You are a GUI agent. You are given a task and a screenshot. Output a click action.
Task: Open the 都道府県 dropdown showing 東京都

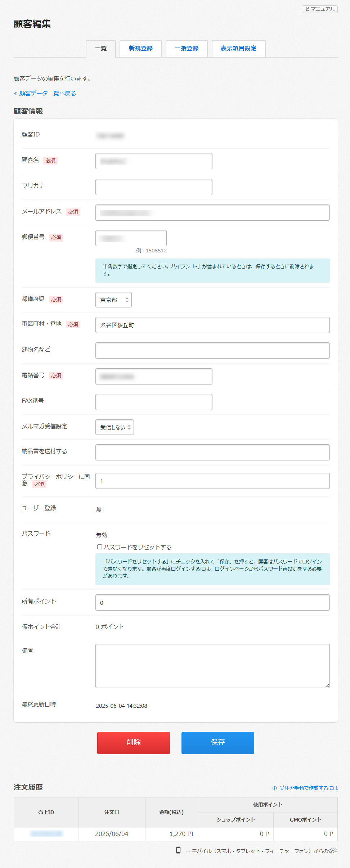click(113, 300)
